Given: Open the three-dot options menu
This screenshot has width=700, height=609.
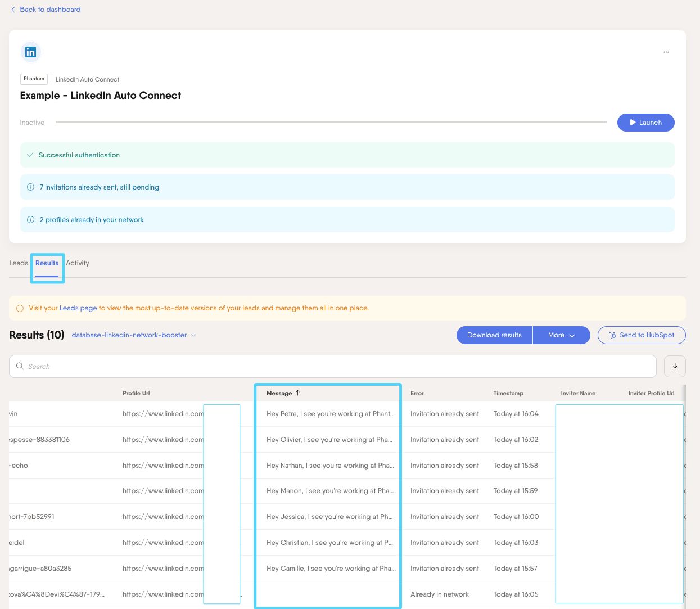Looking at the screenshot, I should tap(666, 52).
